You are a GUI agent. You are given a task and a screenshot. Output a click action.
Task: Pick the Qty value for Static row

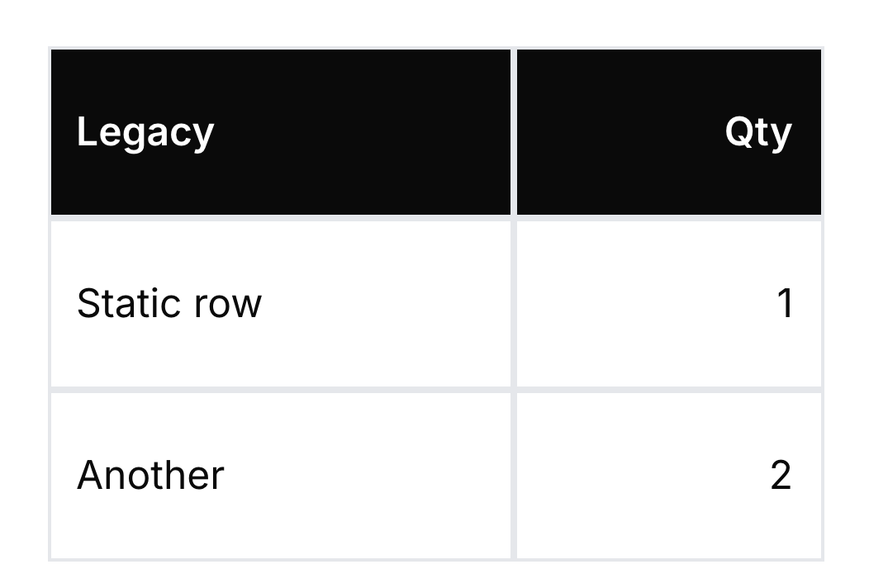coord(669,304)
